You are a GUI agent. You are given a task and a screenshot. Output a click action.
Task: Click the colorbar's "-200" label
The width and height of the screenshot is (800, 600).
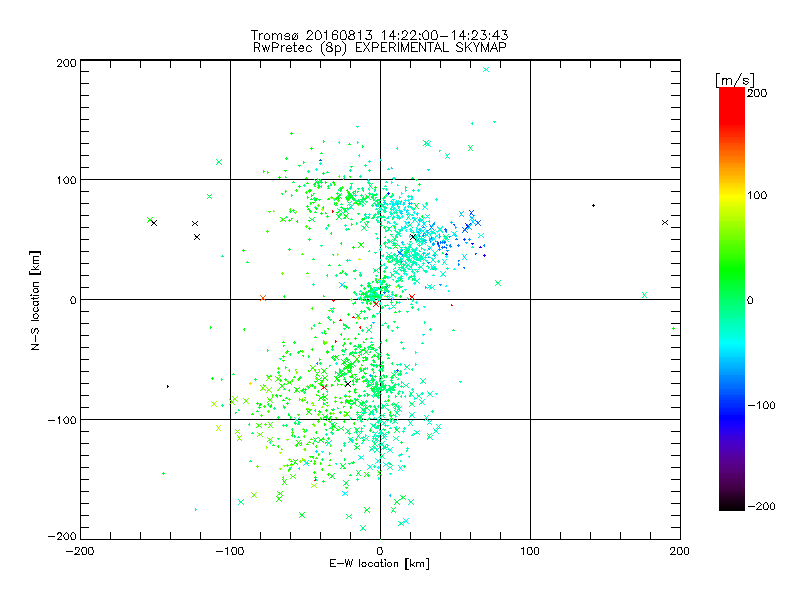pyautogui.click(x=761, y=506)
